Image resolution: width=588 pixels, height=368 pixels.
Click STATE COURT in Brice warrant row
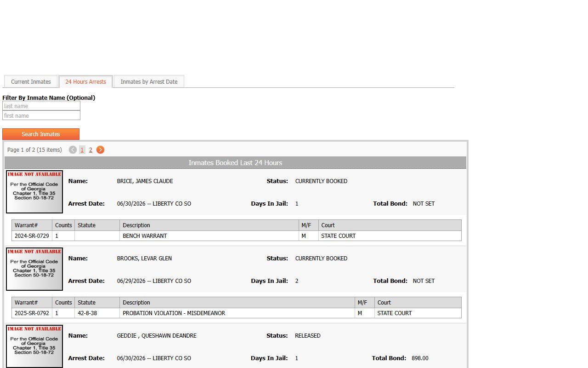[x=339, y=236]
